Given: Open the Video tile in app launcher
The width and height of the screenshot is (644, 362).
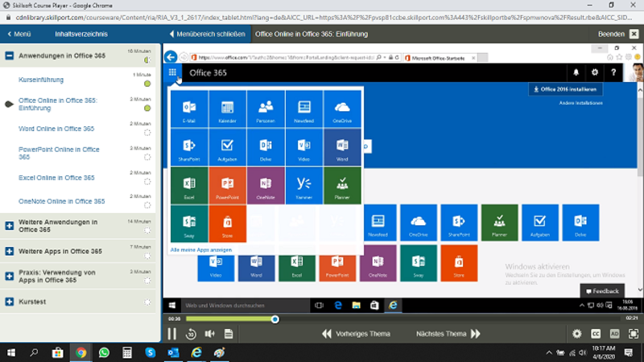Looking at the screenshot, I should click(304, 147).
